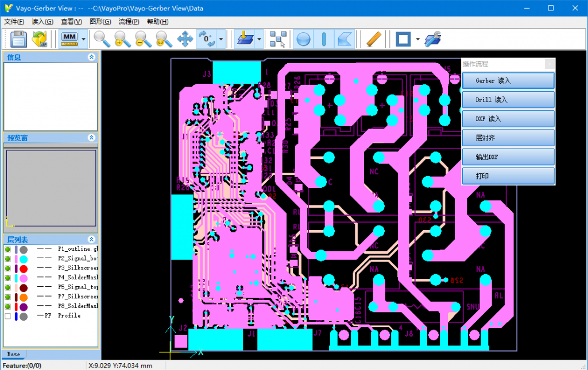Toggle visibility of P2_Signal_bot layer
This screenshot has width=588, height=370.
coord(7,259)
